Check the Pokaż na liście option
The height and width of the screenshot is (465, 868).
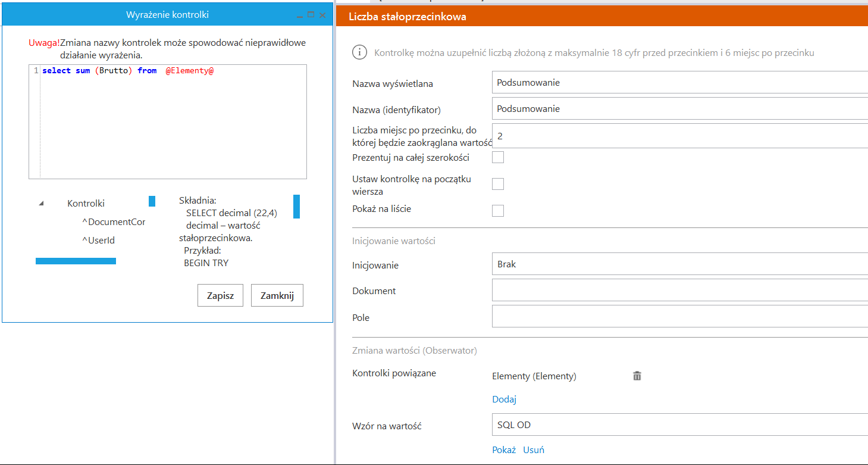(x=498, y=210)
